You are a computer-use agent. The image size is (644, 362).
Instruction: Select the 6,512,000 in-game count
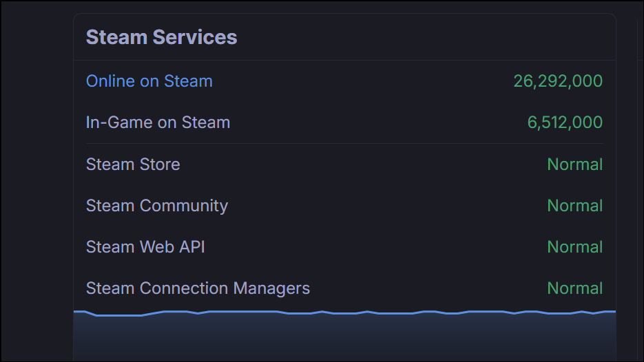pos(565,123)
